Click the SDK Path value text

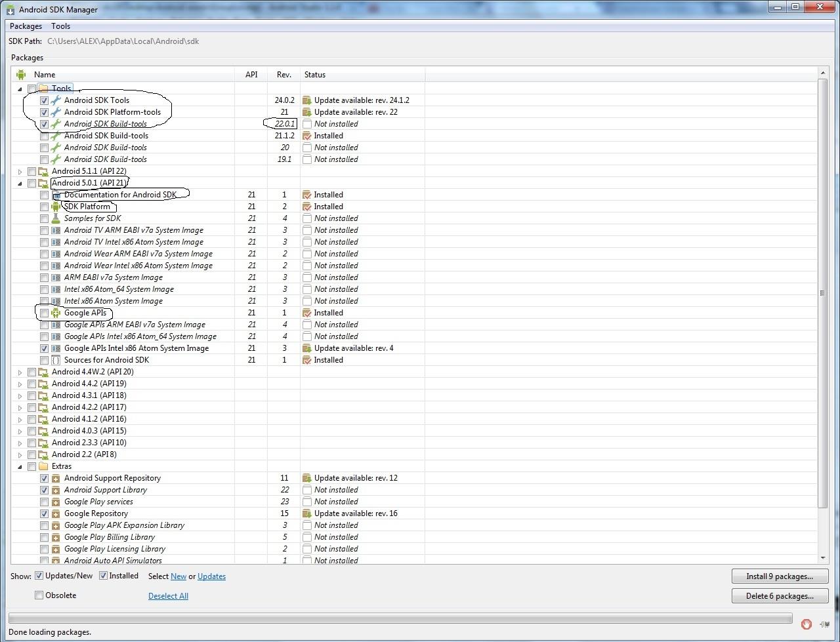pos(123,41)
